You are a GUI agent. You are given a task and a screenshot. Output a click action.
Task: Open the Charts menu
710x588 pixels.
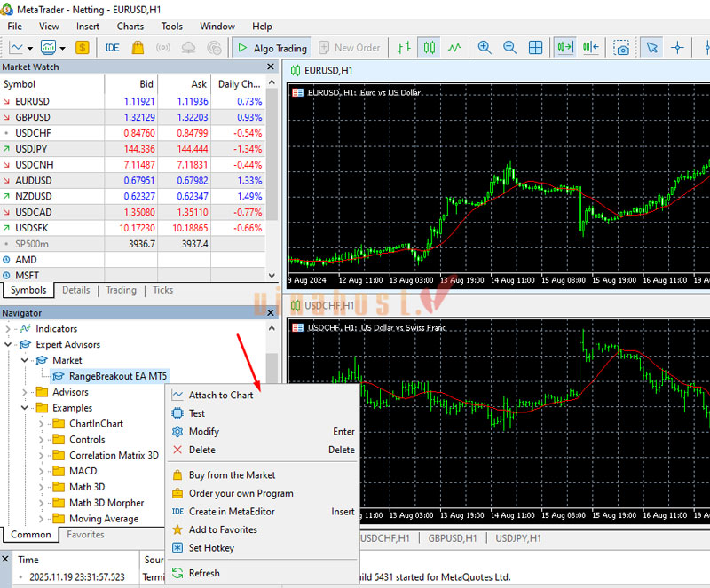pos(130,26)
